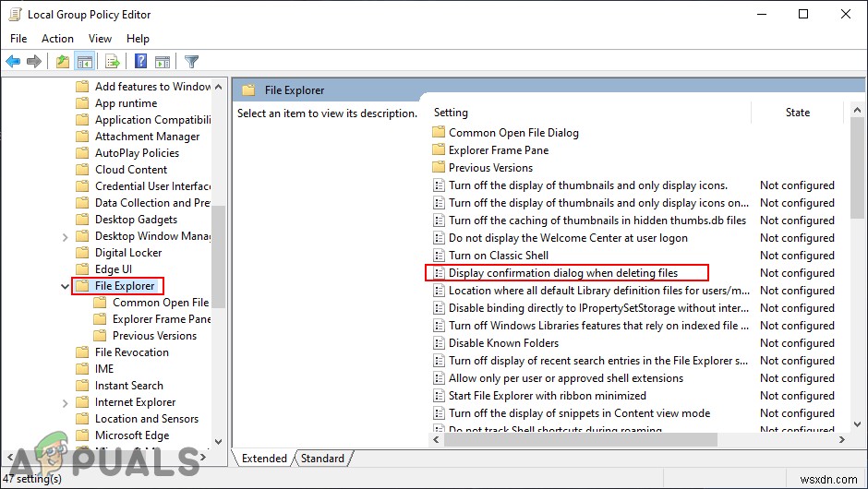Image resolution: width=868 pixels, height=489 pixels.
Task: Expand the Desktop Window Manager tree node
Action: click(65, 237)
